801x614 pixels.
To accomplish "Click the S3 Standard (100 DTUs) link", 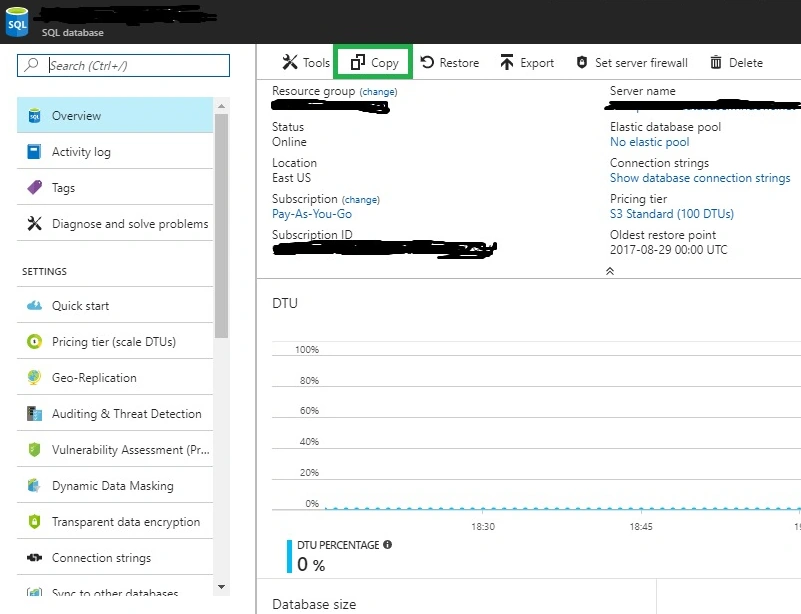I will [672, 214].
